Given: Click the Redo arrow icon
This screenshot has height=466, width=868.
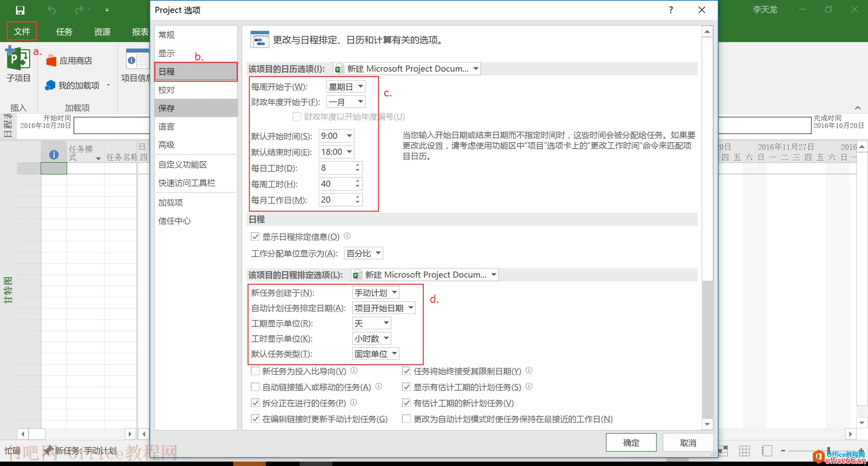Looking at the screenshot, I should tap(79, 10).
